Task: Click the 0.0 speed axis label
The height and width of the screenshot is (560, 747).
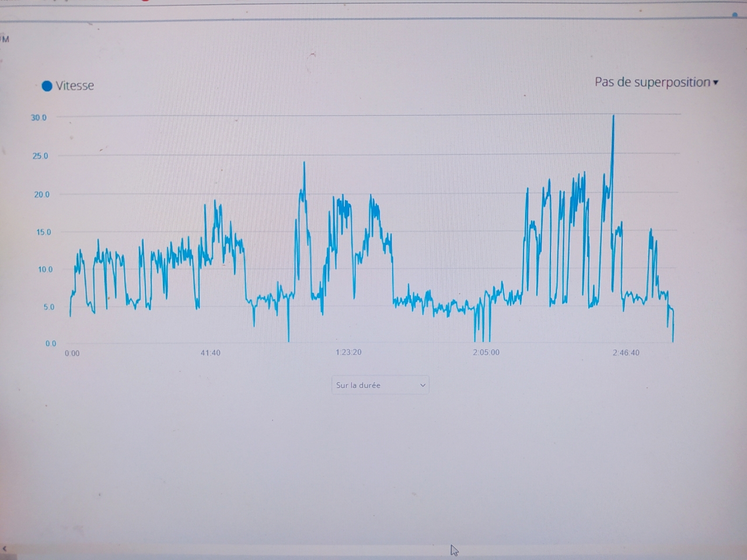Action: click(51, 344)
